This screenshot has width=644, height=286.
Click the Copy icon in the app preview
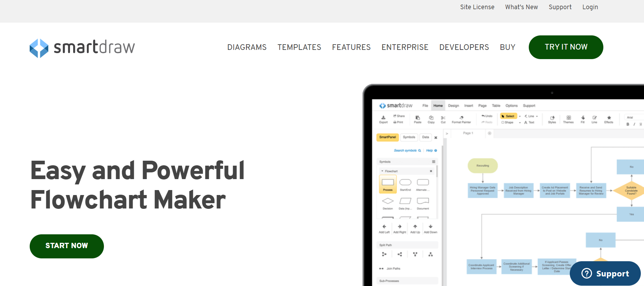tap(431, 119)
